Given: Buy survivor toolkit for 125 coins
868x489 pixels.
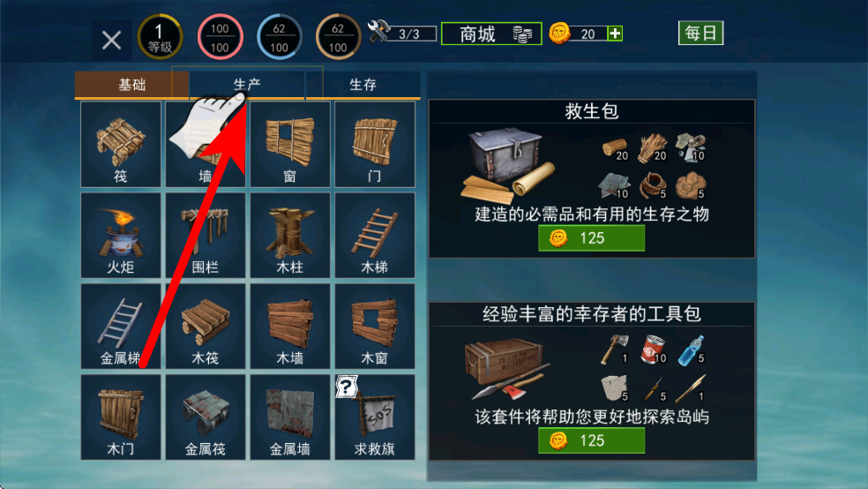Looking at the screenshot, I should tap(591, 440).
